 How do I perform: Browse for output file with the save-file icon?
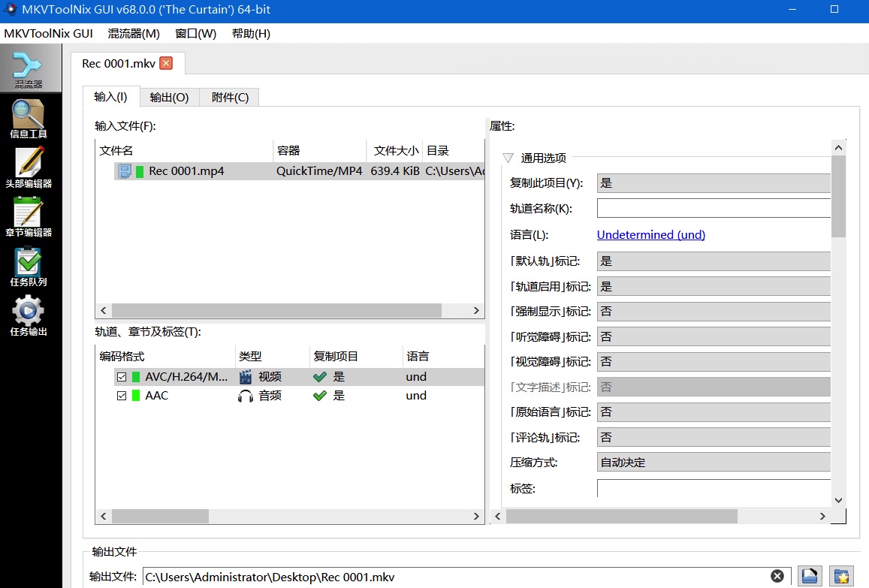click(x=810, y=577)
